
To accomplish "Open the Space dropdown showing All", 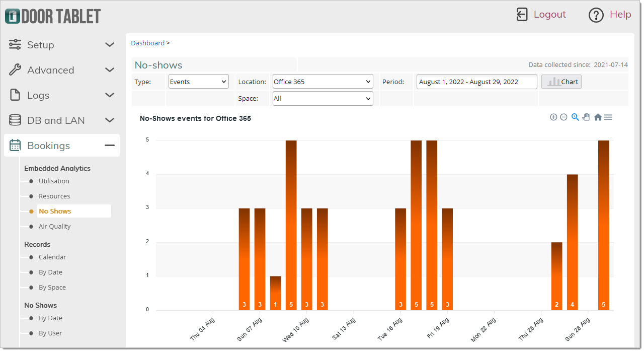I will coord(323,99).
